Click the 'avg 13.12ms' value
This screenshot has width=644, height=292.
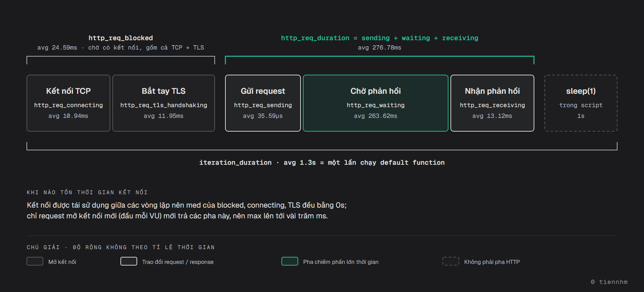click(x=492, y=116)
